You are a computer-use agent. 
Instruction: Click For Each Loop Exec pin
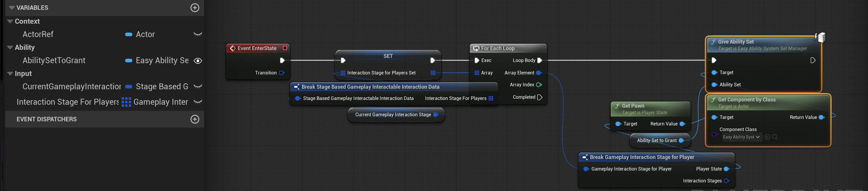(x=477, y=61)
